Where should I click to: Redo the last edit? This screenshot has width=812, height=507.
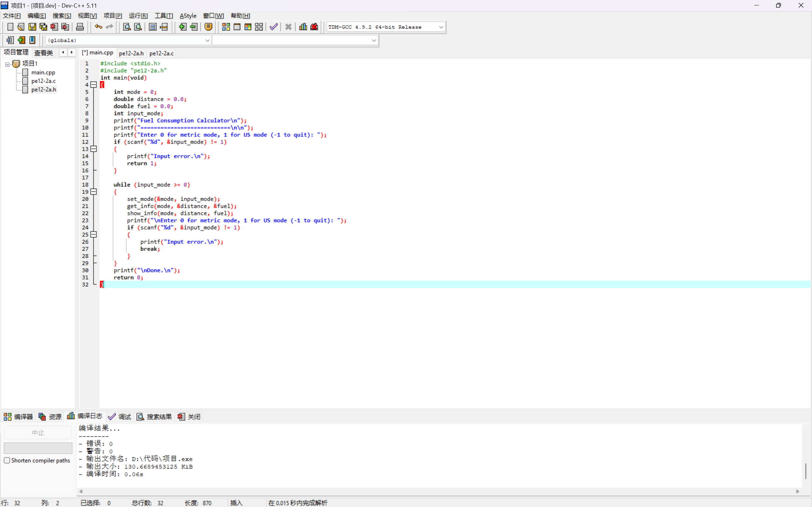coord(109,27)
